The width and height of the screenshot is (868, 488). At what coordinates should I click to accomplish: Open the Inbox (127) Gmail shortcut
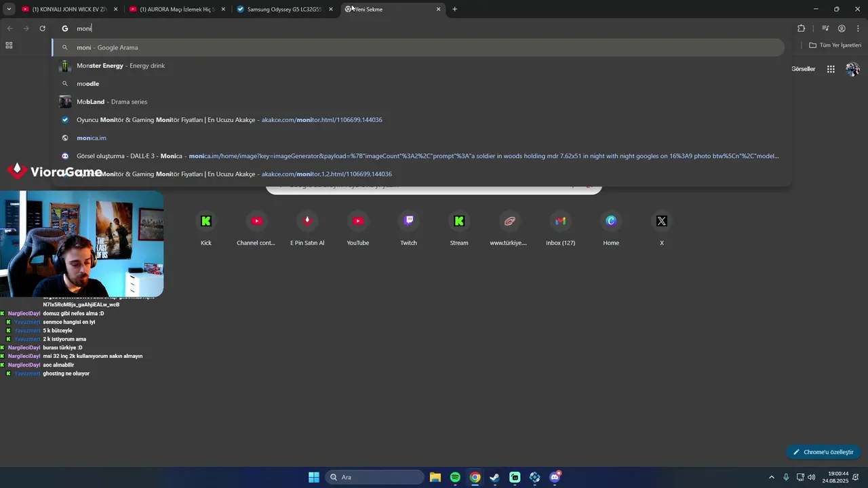pyautogui.click(x=560, y=229)
